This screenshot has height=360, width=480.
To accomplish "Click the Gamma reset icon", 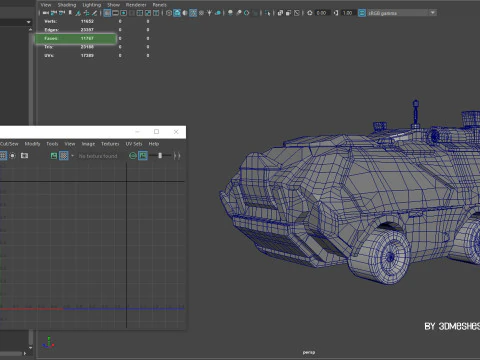I will pyautogui.click(x=336, y=13).
